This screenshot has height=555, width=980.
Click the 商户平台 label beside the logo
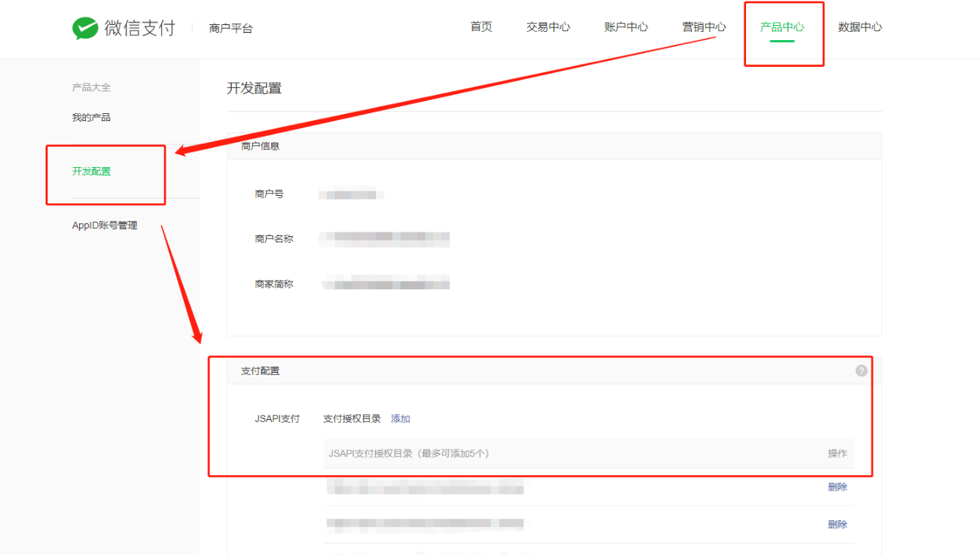(231, 29)
